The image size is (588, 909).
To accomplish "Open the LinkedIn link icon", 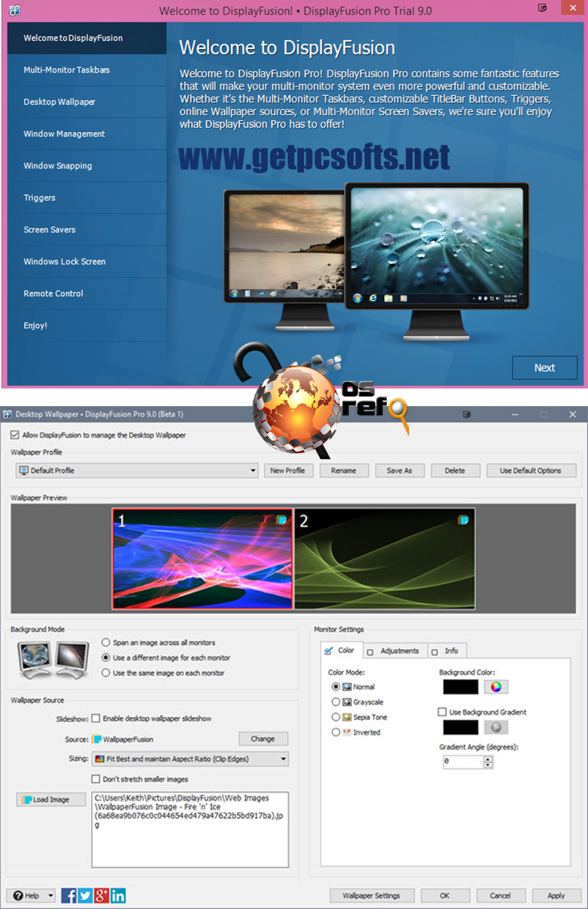I will tap(118, 895).
